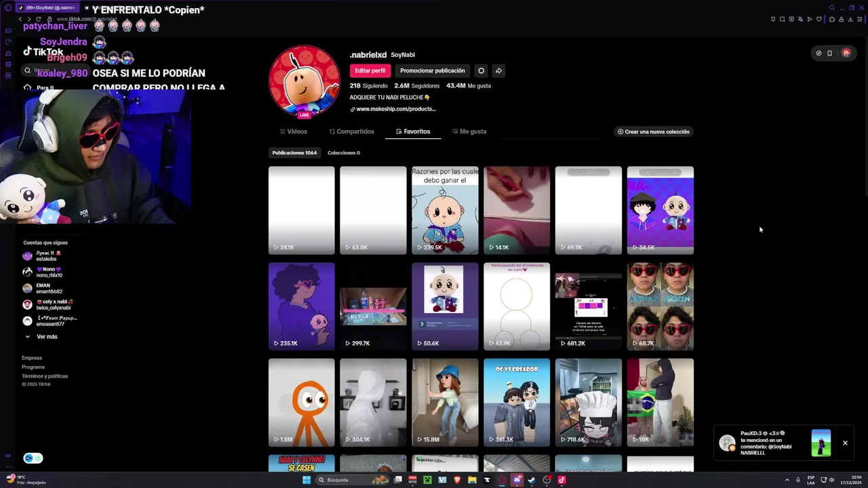The width and height of the screenshot is (868, 488).
Task: Open the pinboards pin icon in toolbar
Action: click(x=773, y=19)
